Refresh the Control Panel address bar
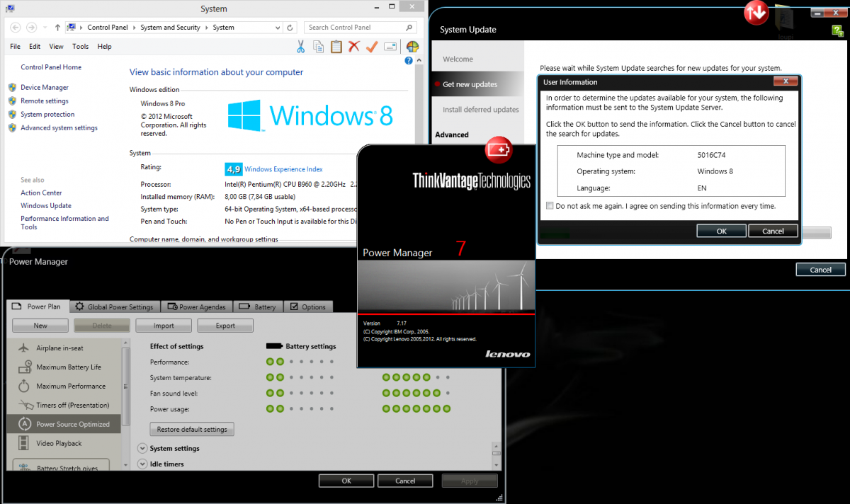This screenshot has height=504, width=850. [290, 28]
